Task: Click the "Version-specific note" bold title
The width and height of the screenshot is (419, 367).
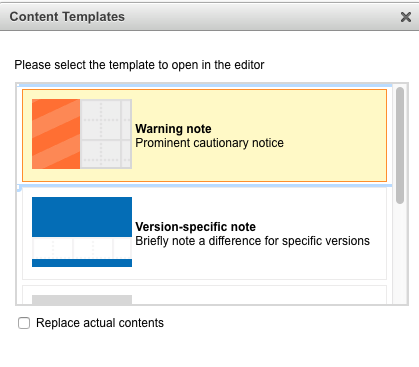Action: 196,227
